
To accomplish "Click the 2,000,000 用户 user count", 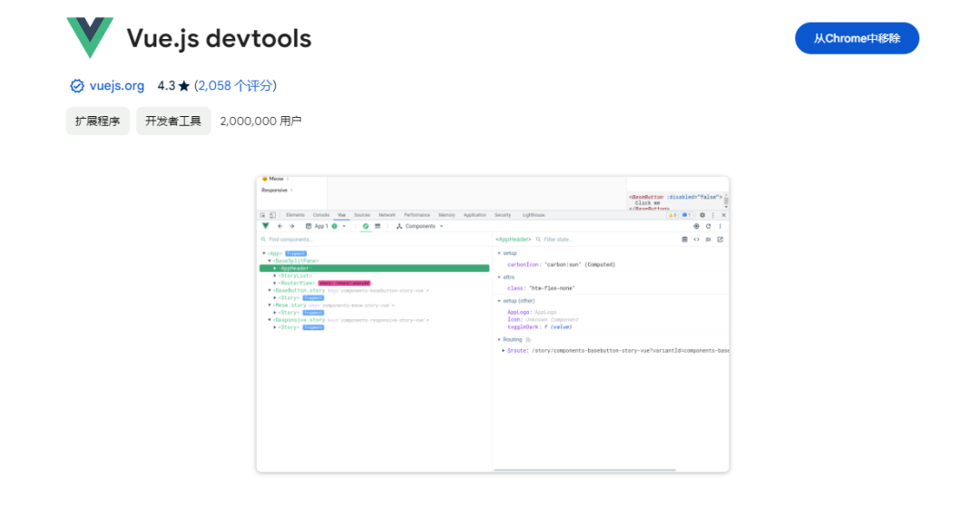I will (x=260, y=122).
